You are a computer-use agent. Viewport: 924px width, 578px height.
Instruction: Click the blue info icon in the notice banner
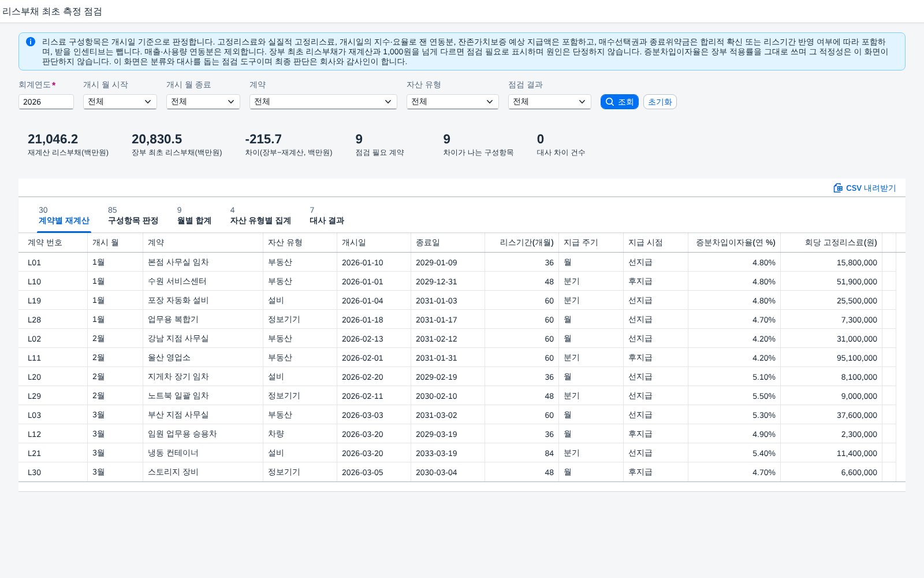point(31,42)
